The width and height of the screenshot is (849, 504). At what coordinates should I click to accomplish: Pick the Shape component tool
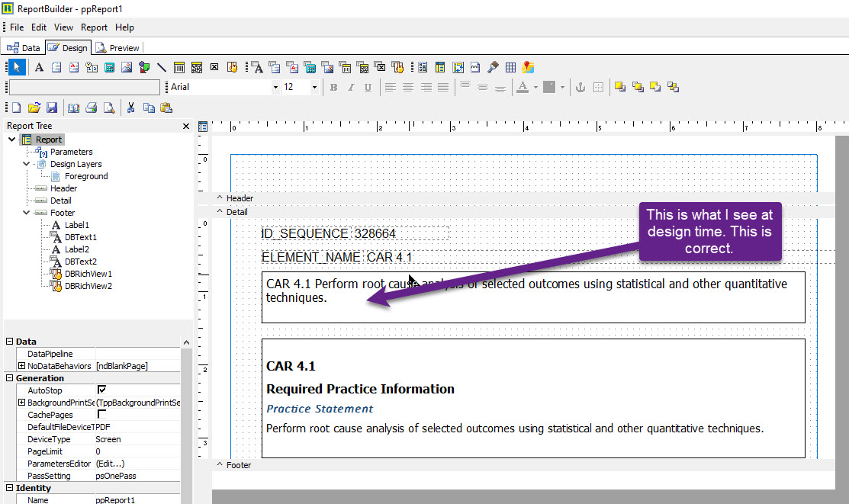tap(144, 67)
